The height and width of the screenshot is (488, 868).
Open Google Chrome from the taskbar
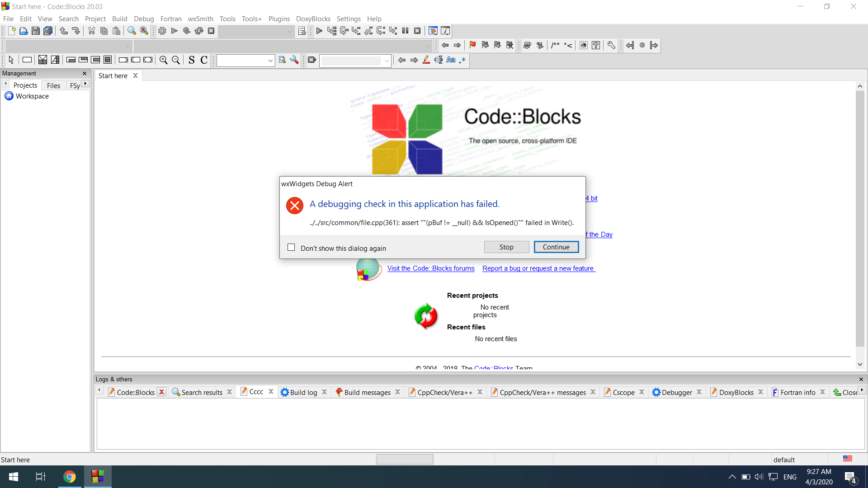tap(69, 477)
